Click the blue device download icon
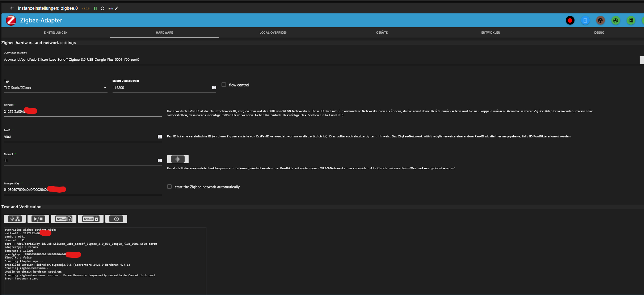This screenshot has height=295, width=644. [585, 21]
